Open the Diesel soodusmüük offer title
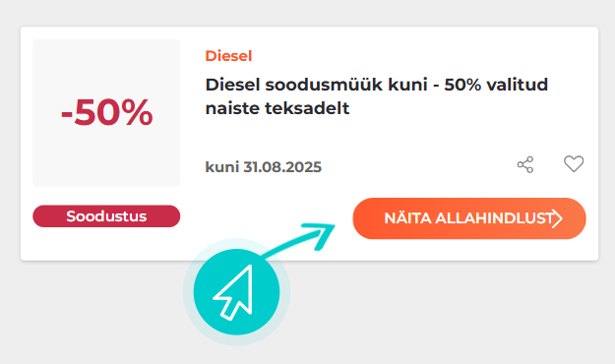Screen dimensions: 615x364 (x=377, y=96)
